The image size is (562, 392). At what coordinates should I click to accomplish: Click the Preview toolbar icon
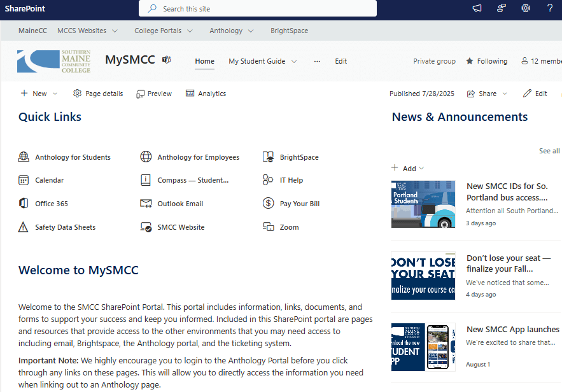pyautogui.click(x=140, y=94)
